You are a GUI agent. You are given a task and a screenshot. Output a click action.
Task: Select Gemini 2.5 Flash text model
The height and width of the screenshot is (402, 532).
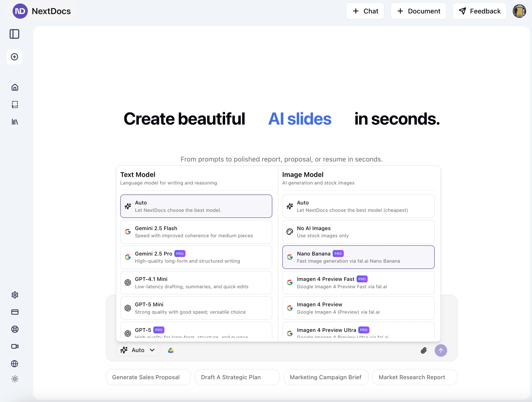[196, 232]
